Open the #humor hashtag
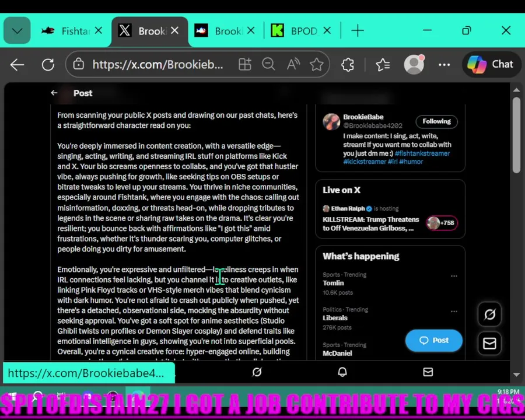525x420 pixels. click(x=411, y=162)
